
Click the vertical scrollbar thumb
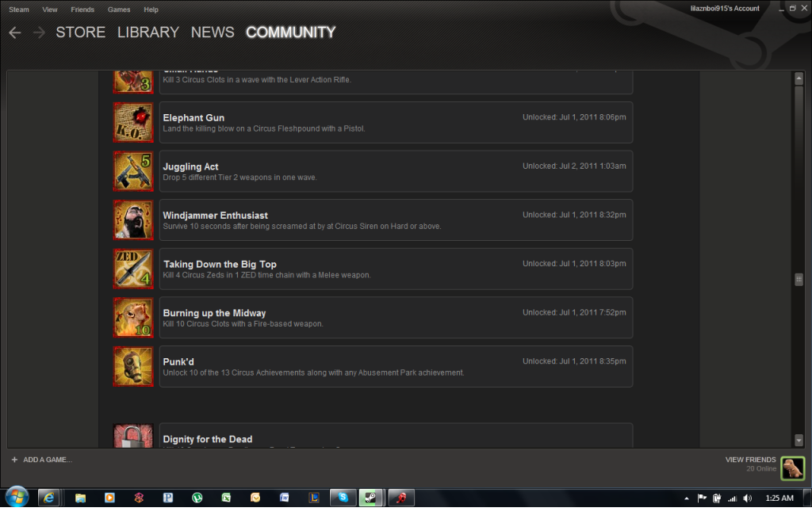(799, 280)
